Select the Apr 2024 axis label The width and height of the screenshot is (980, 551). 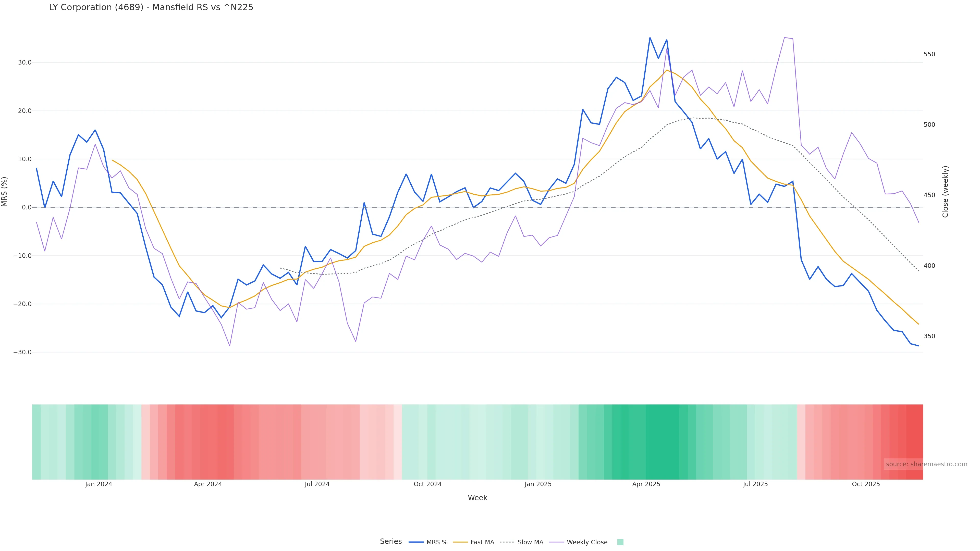point(208,484)
